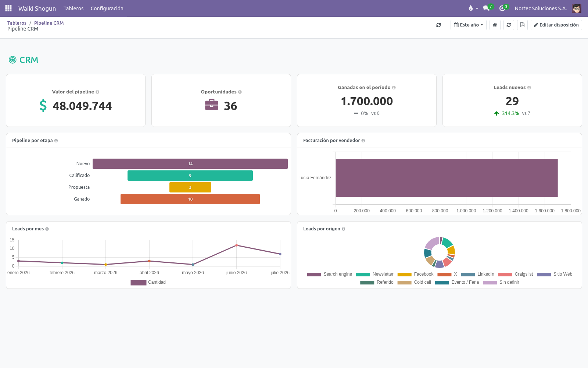Click the Pipeline CRM breadcrumb link
The width and height of the screenshot is (588, 368).
(x=49, y=23)
